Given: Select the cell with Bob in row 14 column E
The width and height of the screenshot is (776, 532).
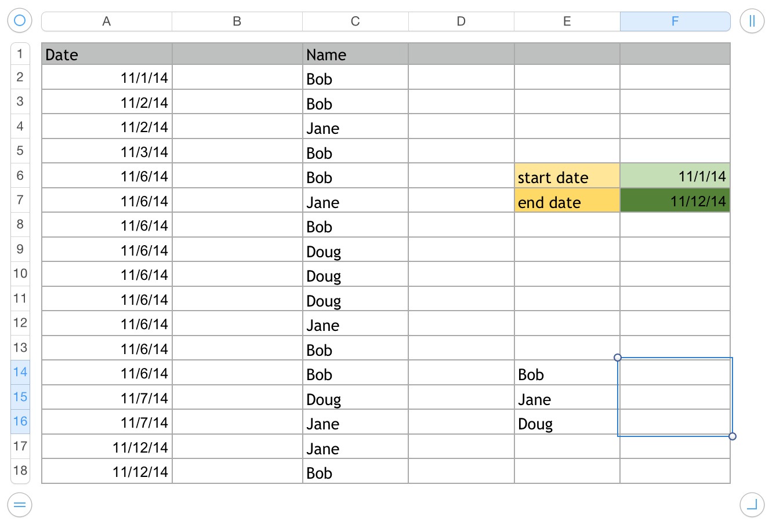Looking at the screenshot, I should point(566,373).
